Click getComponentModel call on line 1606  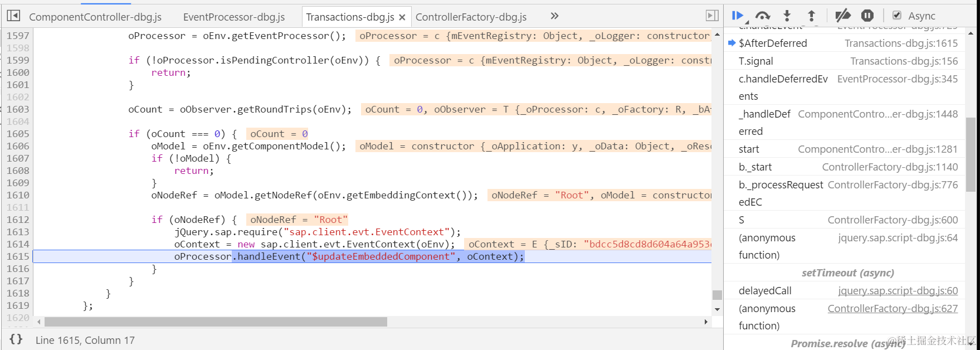click(x=281, y=146)
